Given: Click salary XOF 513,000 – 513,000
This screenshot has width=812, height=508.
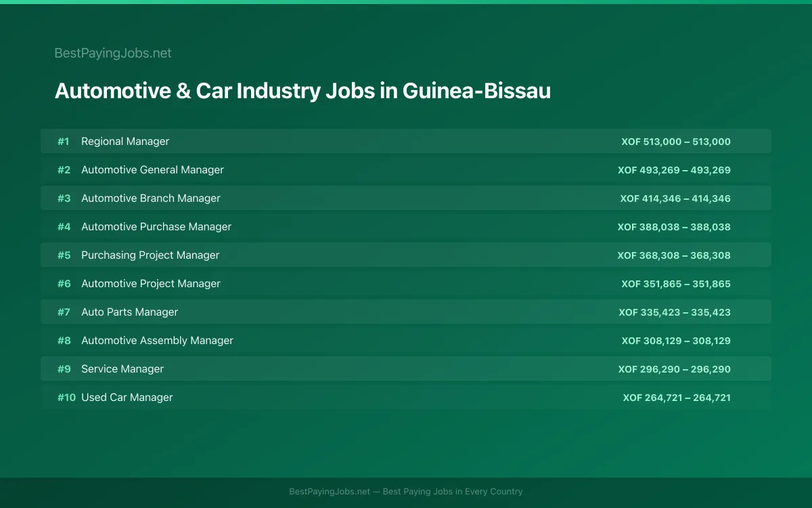Looking at the screenshot, I should (x=676, y=142).
